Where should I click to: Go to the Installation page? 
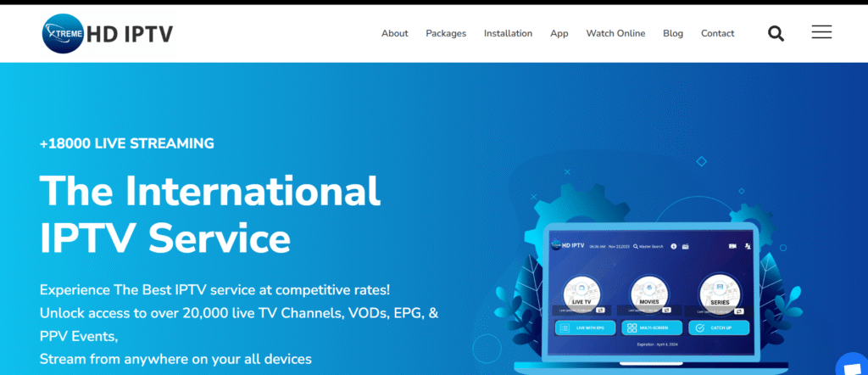click(508, 34)
